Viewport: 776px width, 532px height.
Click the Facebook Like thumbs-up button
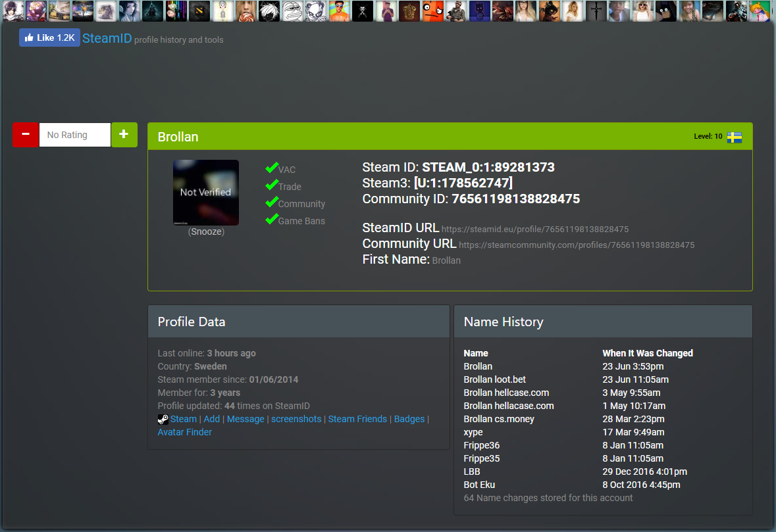(x=49, y=37)
